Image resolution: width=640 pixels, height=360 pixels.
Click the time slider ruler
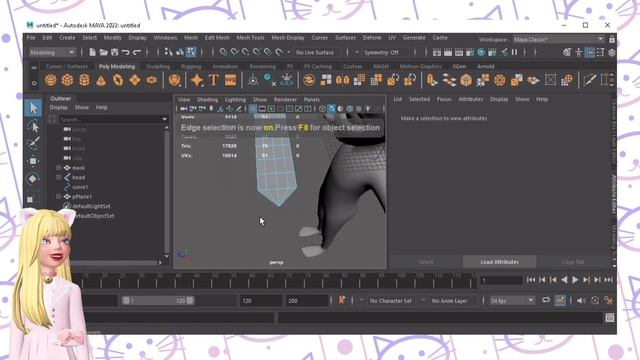point(273,280)
